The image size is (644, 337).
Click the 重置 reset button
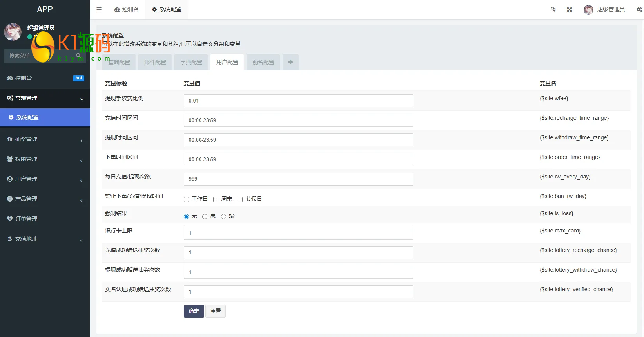tap(216, 311)
